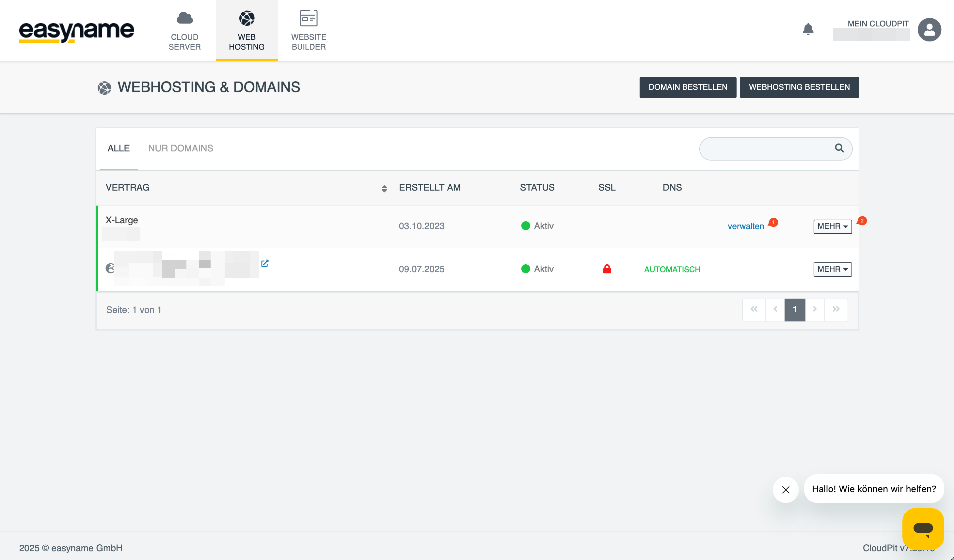
Task: Select the Alle tab
Action: (119, 148)
